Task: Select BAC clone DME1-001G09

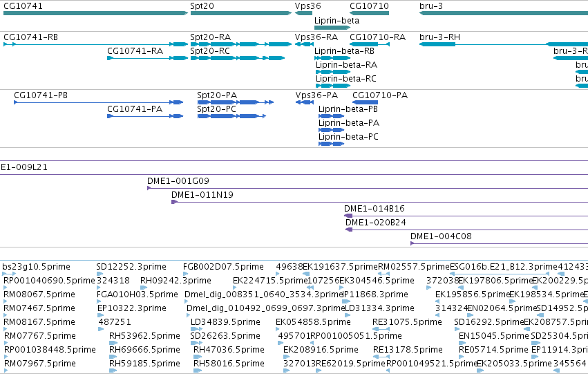Action: point(178,181)
